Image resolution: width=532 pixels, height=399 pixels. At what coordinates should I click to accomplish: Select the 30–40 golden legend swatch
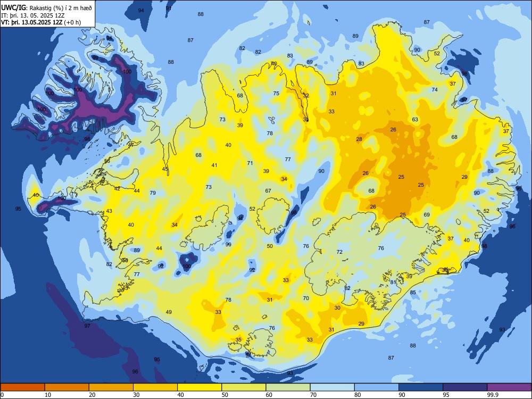tap(155, 387)
